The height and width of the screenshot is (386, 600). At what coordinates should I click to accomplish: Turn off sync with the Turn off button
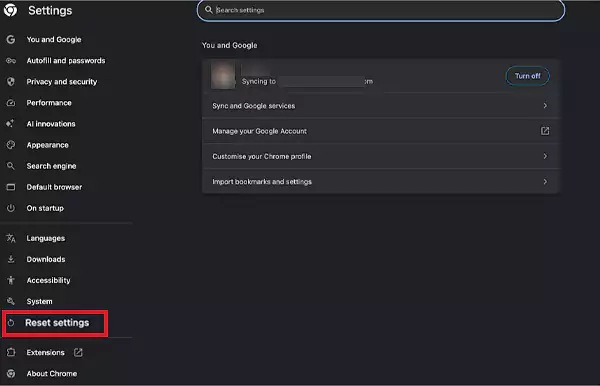528,76
